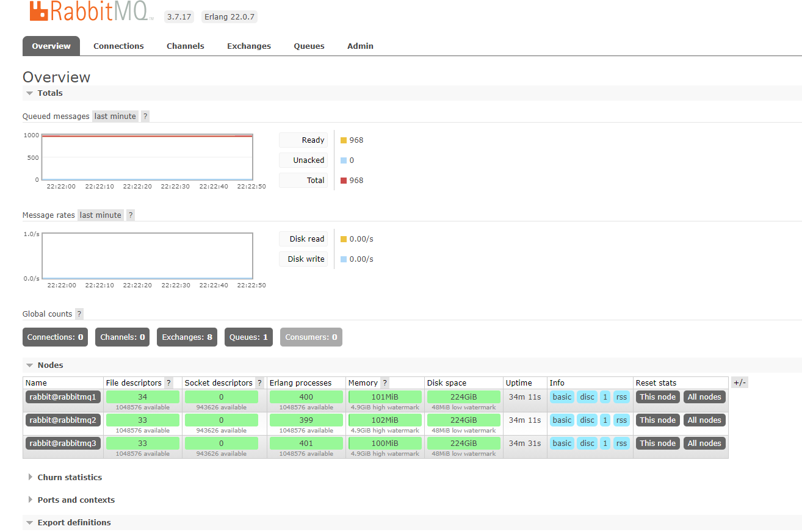The image size is (802, 532).
Task: Click the 34m 31s uptime value
Action: (x=525, y=443)
